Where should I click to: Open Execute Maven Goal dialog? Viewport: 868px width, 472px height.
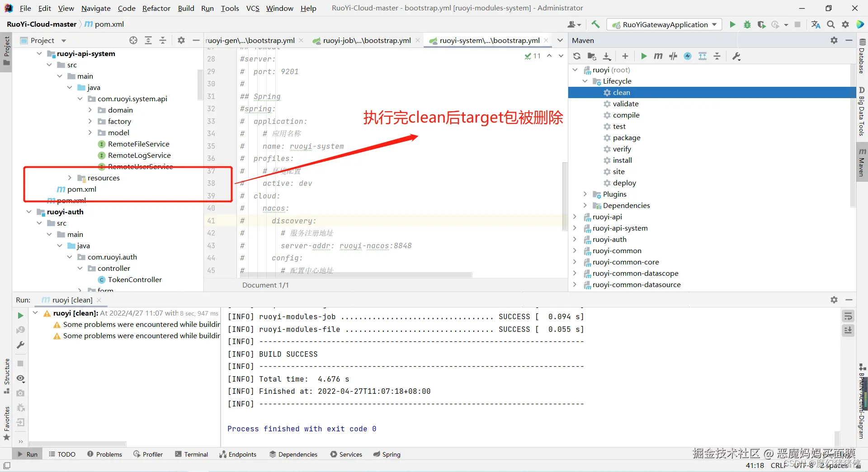coord(658,56)
